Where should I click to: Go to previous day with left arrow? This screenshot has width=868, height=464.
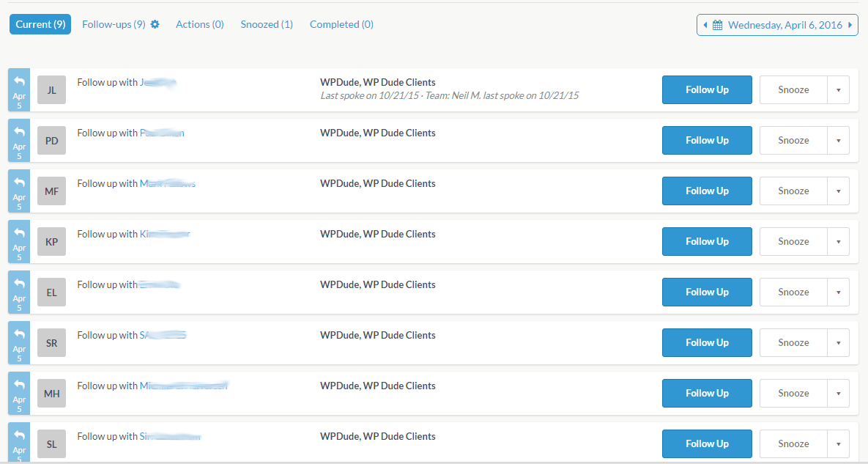click(705, 25)
